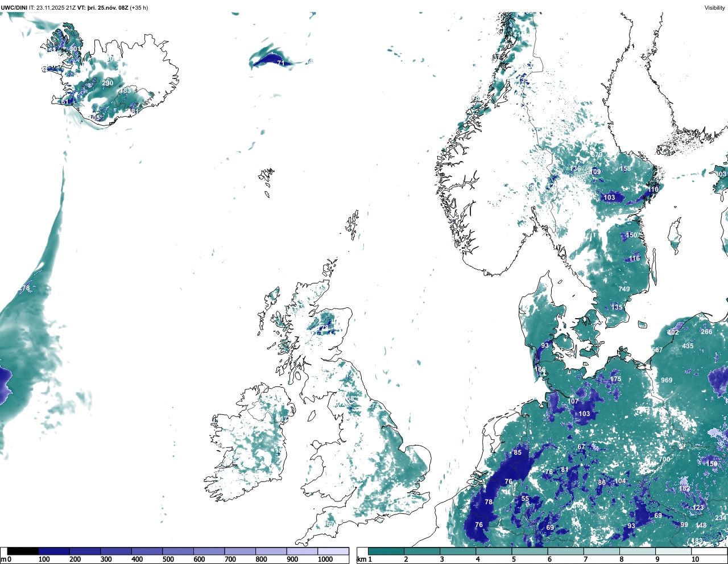Click the palest 9–10 km legend swatch
The width and height of the screenshot is (728, 564).
pos(674,551)
